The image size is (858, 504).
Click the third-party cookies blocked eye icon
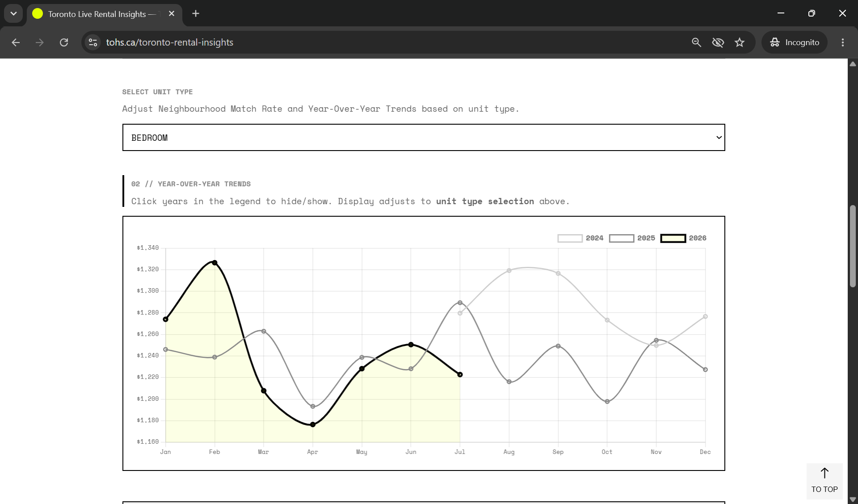[x=718, y=42]
